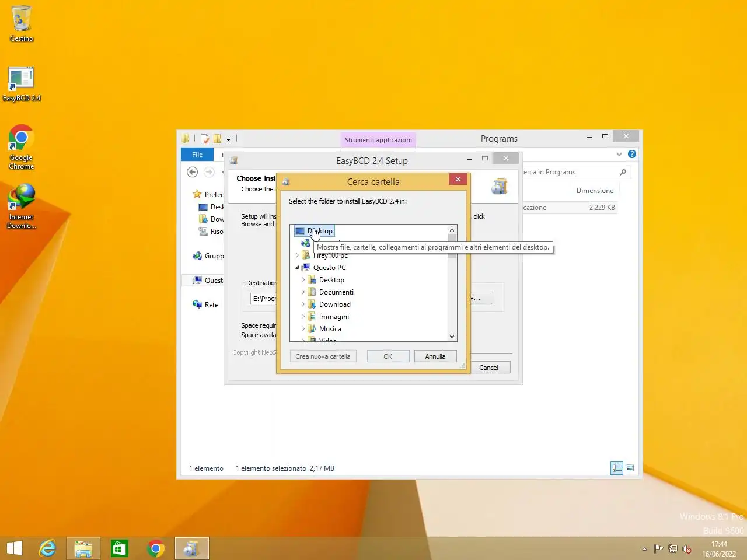The height and width of the screenshot is (560, 747).
Task: Select Desktop folder under Questo PC
Action: (331, 280)
